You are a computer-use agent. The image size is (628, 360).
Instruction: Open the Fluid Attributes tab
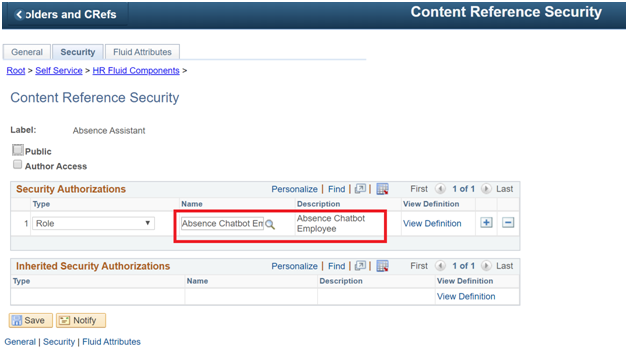[x=142, y=52]
